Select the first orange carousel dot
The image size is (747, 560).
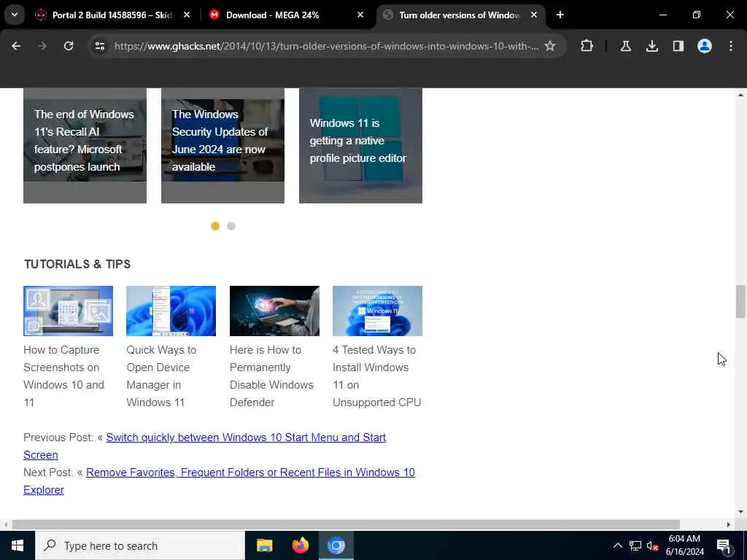click(215, 226)
